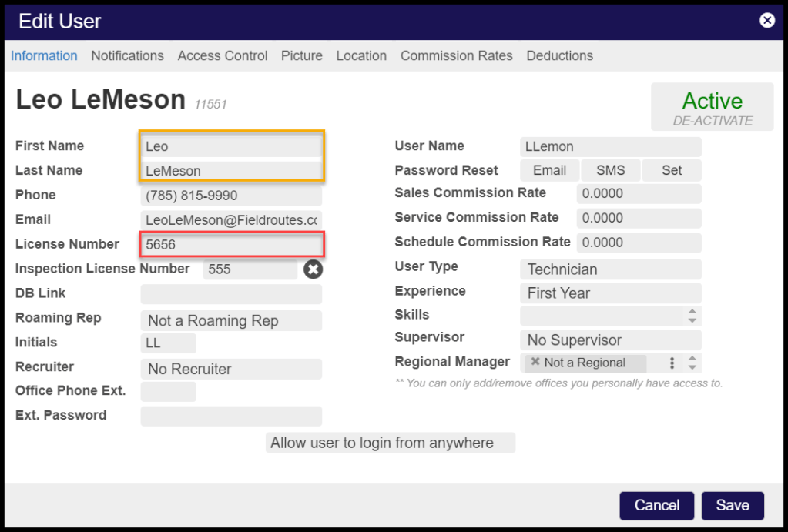This screenshot has width=788, height=532.
Task: Go to the Commission Rates tab
Action: 456,55
